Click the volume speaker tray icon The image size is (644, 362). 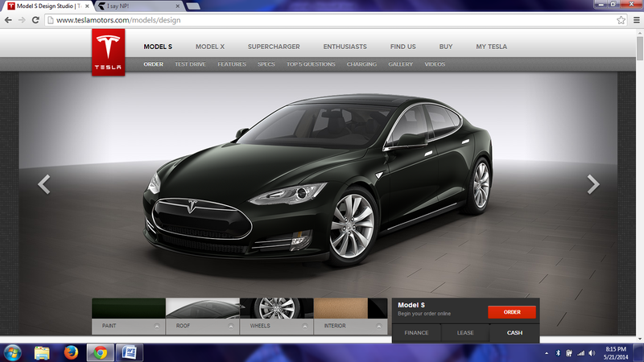592,353
